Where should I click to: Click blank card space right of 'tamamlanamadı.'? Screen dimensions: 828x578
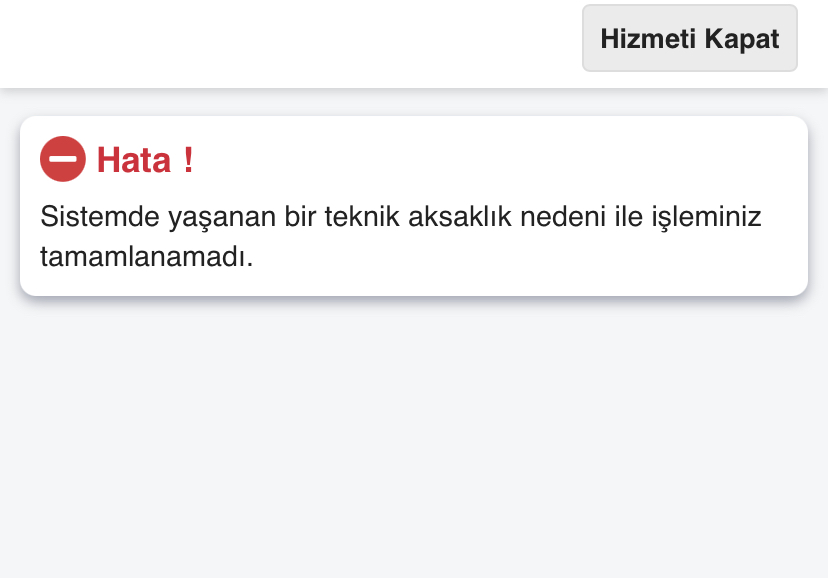pyautogui.click(x=528, y=259)
